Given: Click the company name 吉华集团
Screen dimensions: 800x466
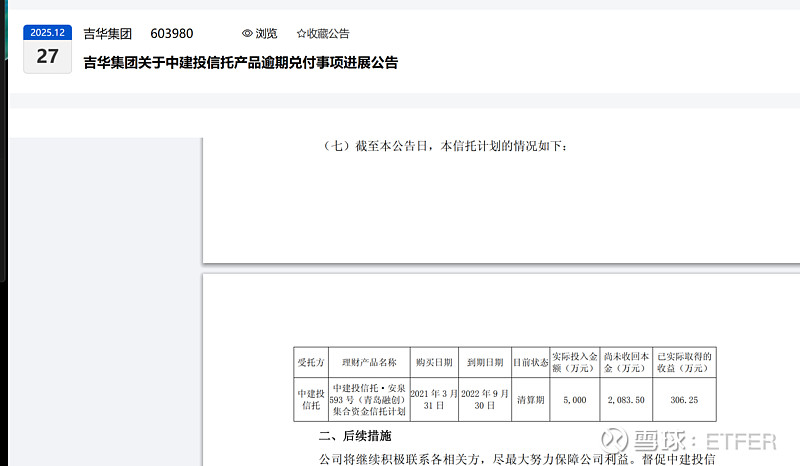Looking at the screenshot, I should pyautogui.click(x=108, y=34).
